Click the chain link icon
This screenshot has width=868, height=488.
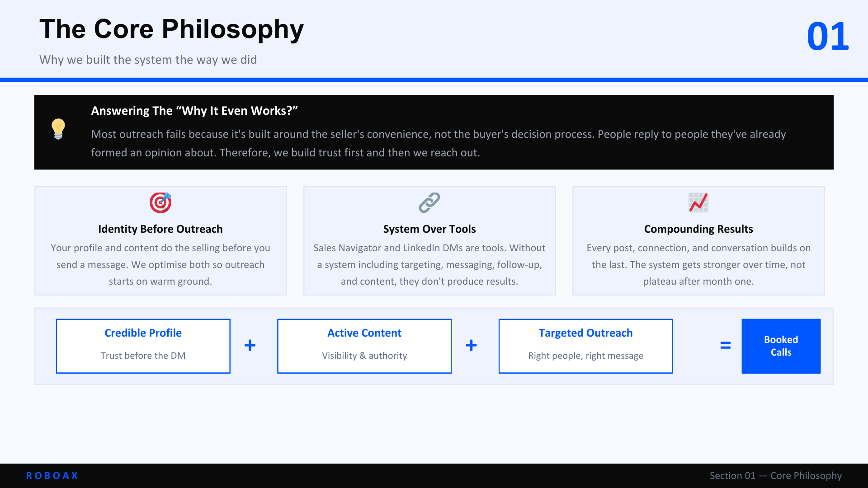click(429, 202)
